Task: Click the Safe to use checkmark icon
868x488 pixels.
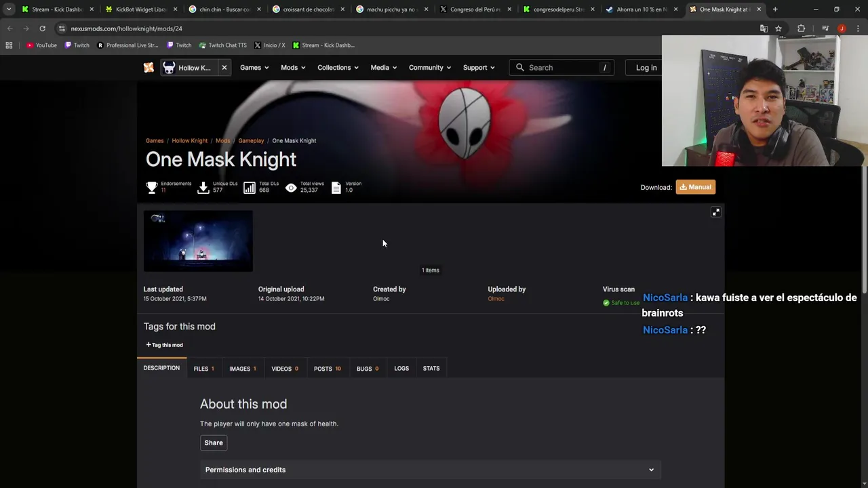Action: pos(606,303)
